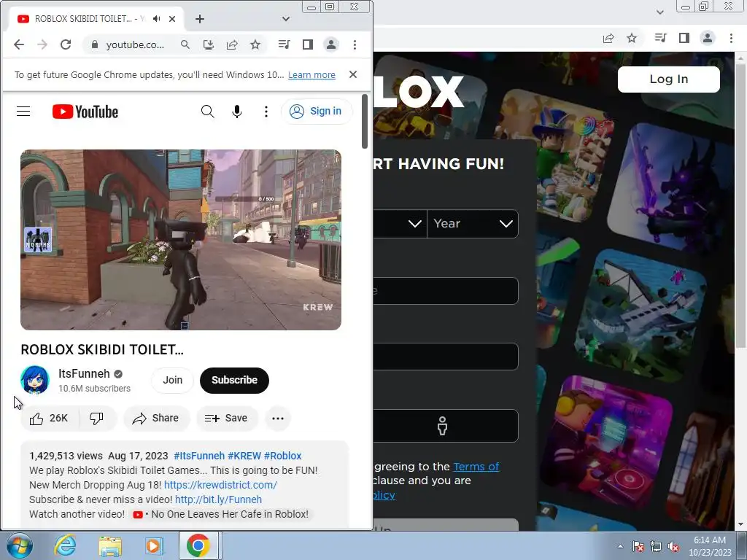Start voice search with the microphone icon
Image resolution: width=747 pixels, height=560 pixels.
237,112
